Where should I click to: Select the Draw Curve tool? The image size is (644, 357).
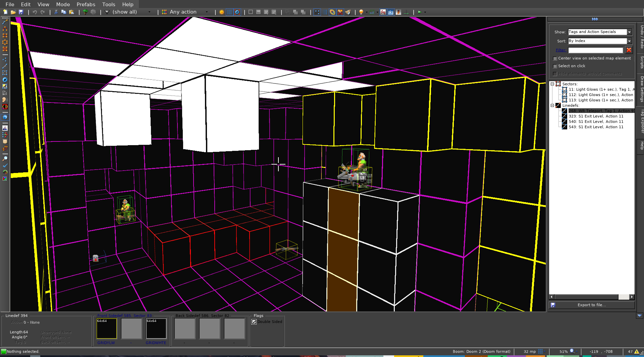[5, 28]
